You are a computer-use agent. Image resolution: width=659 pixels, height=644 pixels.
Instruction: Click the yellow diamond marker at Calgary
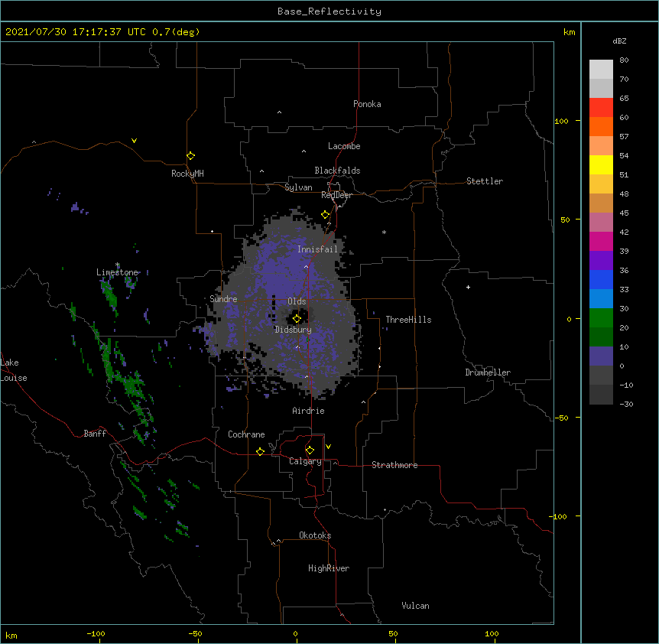(310, 450)
